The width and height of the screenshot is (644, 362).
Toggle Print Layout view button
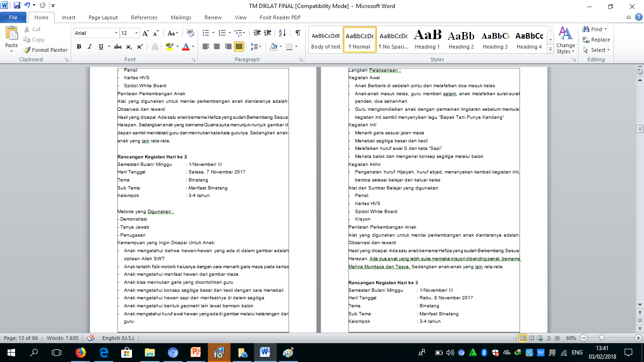523,338
